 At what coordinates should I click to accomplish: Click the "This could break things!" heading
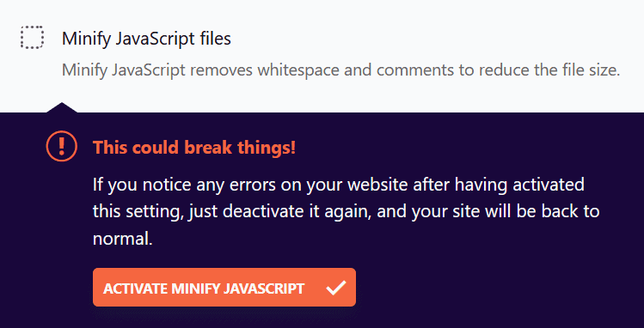click(x=194, y=147)
